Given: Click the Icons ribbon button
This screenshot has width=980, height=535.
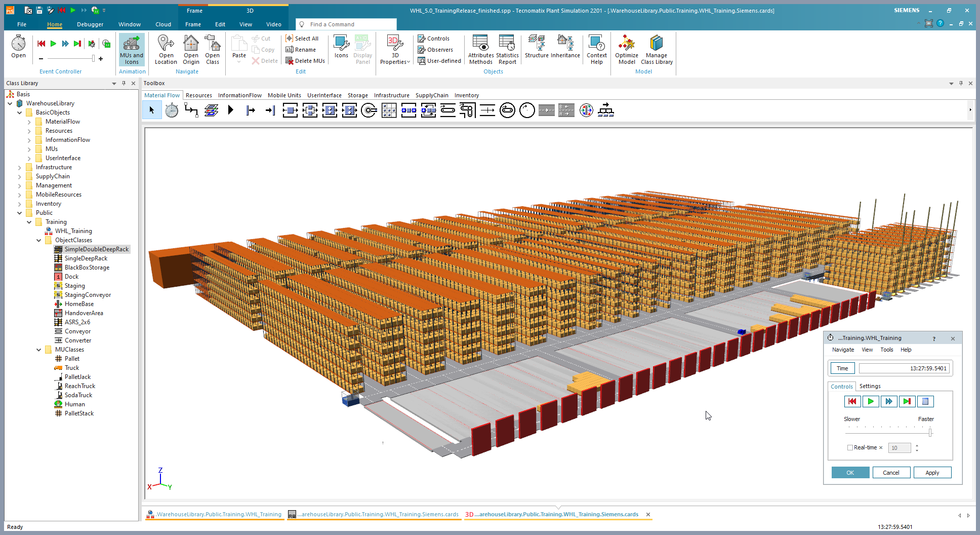Looking at the screenshot, I should pos(341,47).
